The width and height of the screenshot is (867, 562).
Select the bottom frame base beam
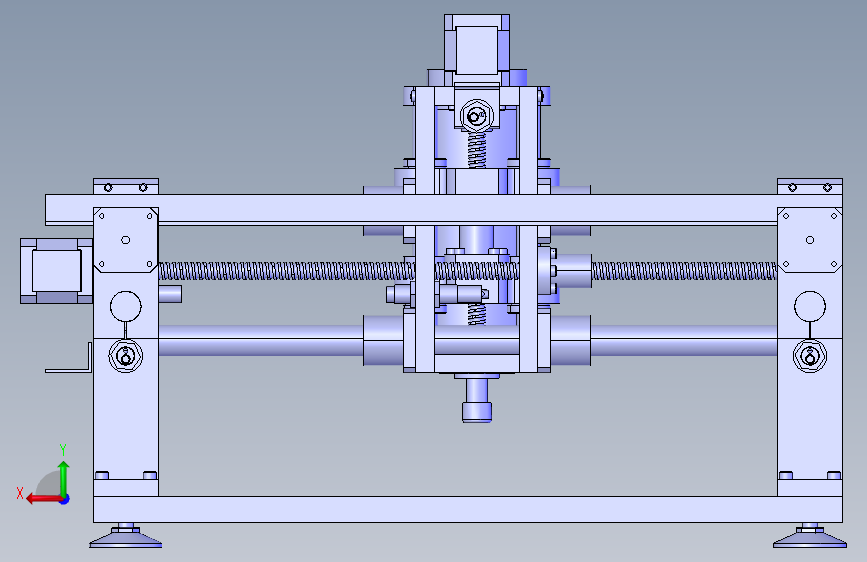(468, 509)
